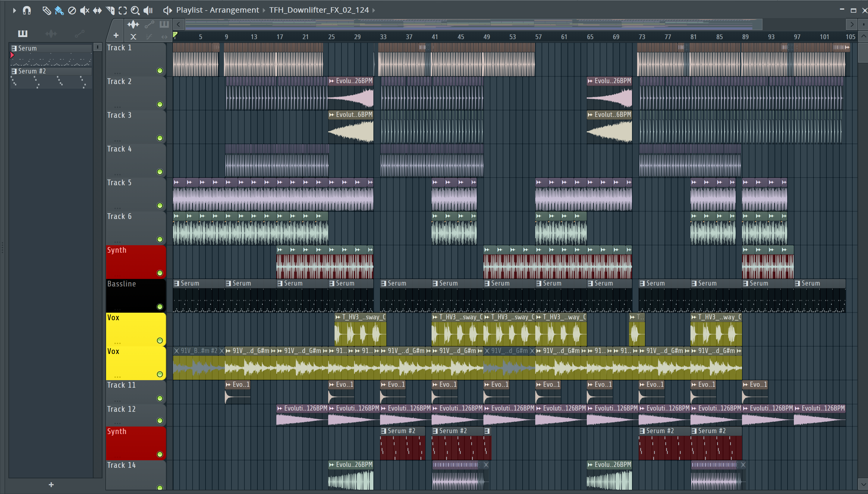Click TFH_Downlifter_FX_02_124 in the title bar
Viewport: 868px width, 494px height.
(319, 10)
